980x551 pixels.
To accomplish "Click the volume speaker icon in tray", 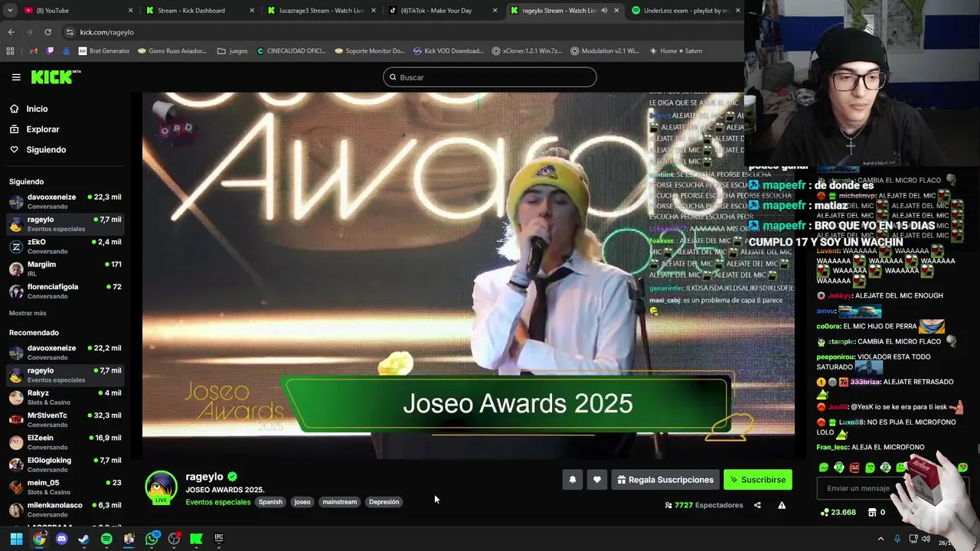I will tap(926, 539).
